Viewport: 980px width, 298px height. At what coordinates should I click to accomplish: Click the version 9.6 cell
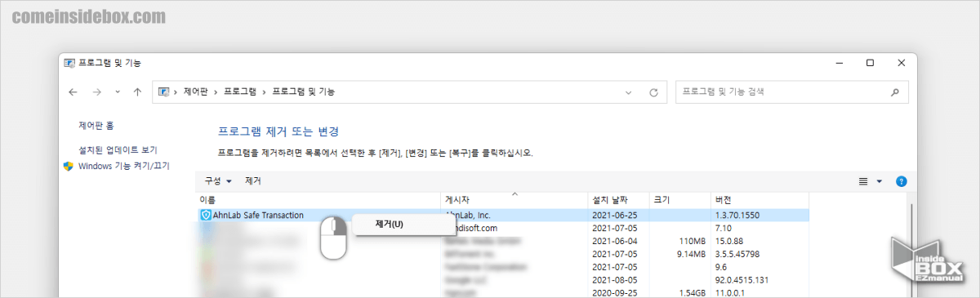720,267
